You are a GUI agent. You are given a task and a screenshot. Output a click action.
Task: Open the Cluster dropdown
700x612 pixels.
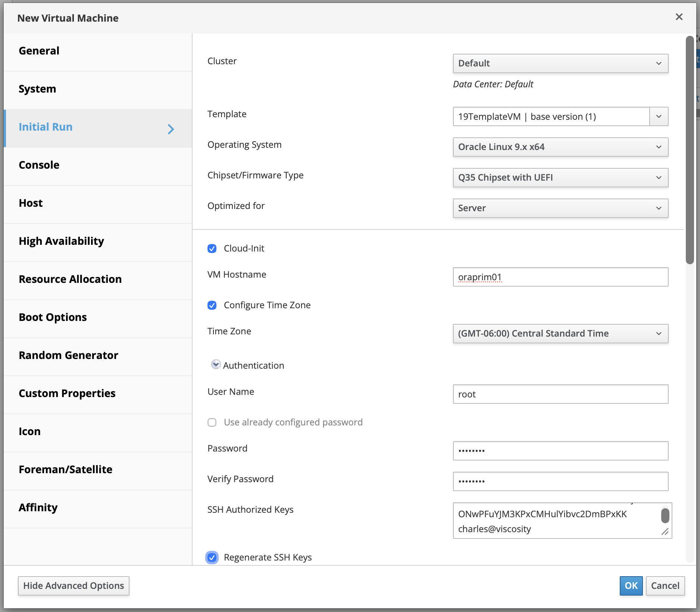point(560,63)
